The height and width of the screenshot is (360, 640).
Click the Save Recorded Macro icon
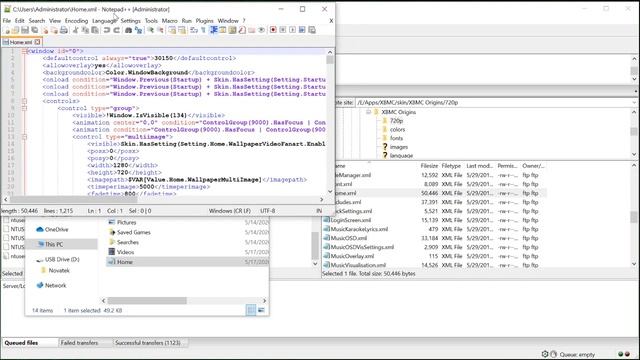[x=312, y=30]
